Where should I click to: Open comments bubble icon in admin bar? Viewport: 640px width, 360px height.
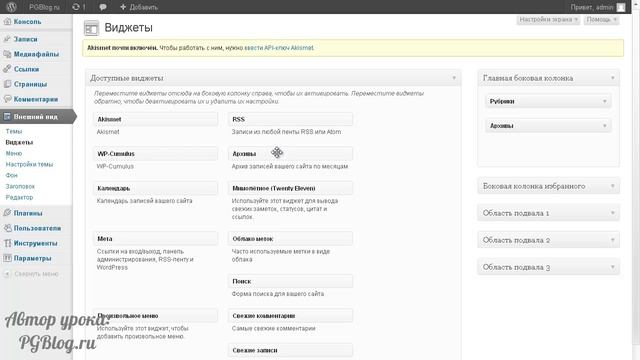(103, 7)
